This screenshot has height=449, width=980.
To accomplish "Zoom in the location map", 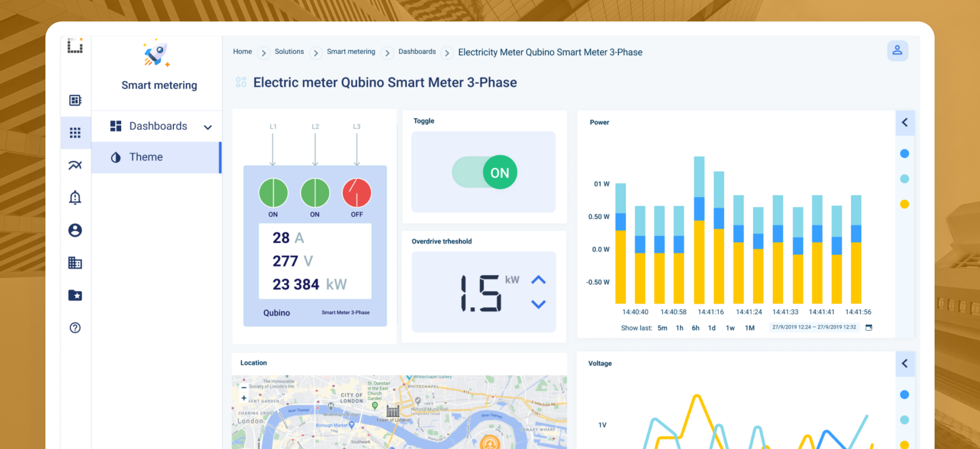I will click(x=244, y=398).
